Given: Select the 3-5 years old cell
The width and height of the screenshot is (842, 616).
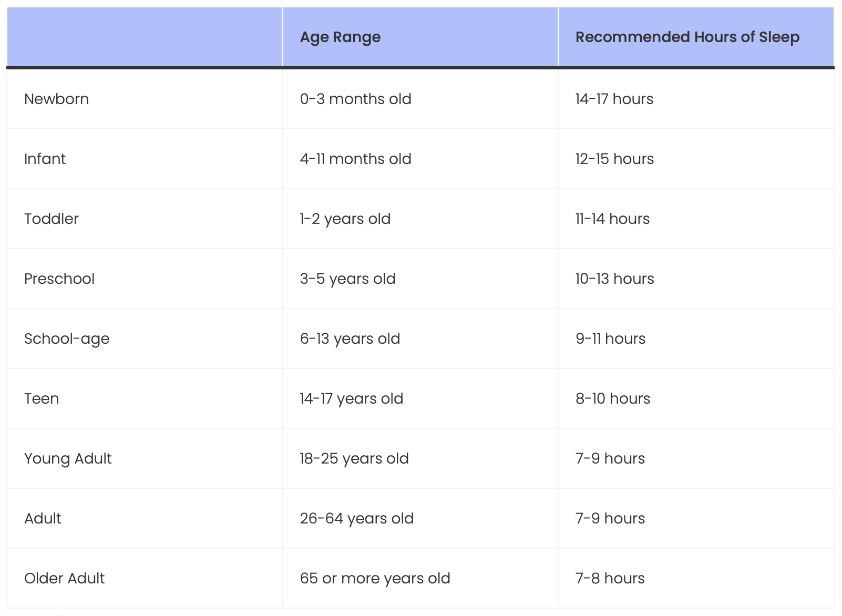Looking at the screenshot, I should 347,279.
